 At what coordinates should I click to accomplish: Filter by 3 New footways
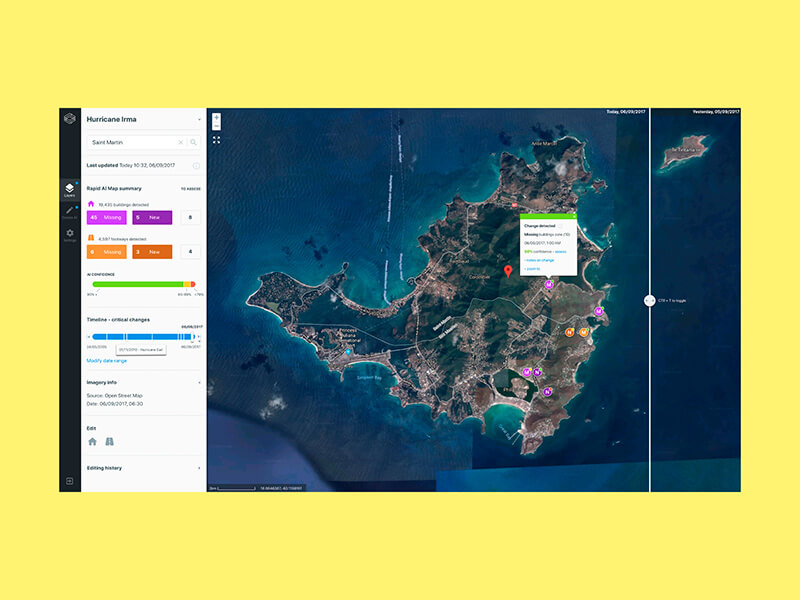152,252
